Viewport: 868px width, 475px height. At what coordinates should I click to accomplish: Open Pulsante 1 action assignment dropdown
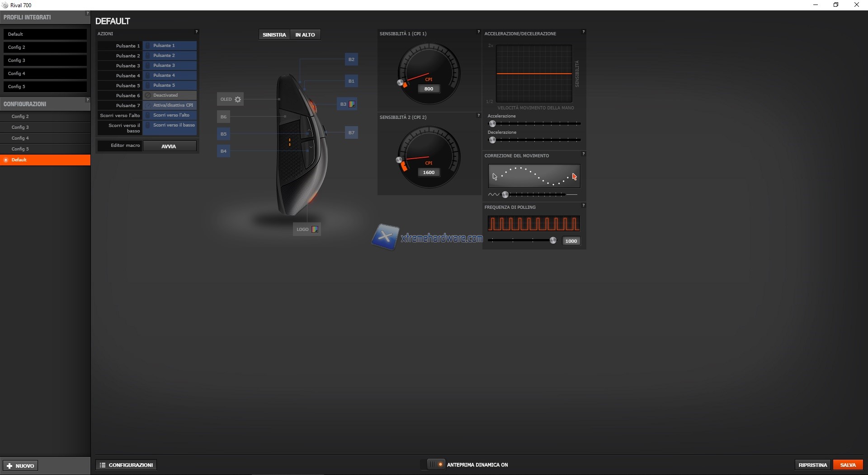pyautogui.click(x=170, y=46)
